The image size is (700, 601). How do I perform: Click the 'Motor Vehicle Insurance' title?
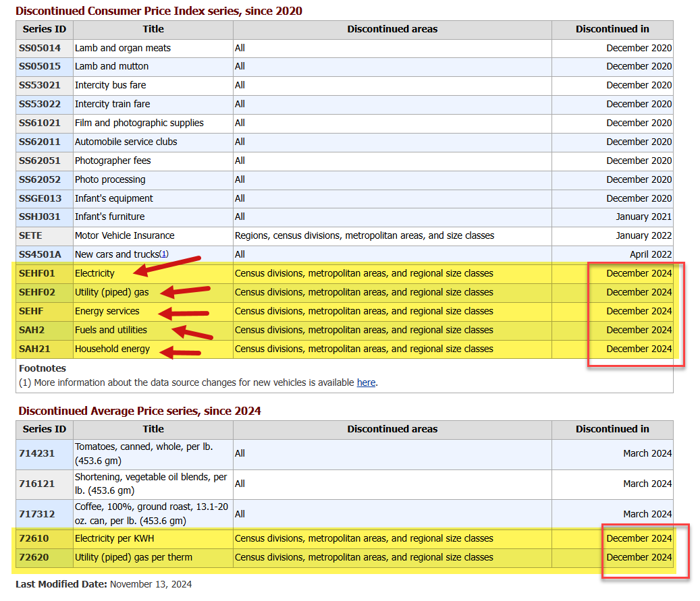coord(125,235)
